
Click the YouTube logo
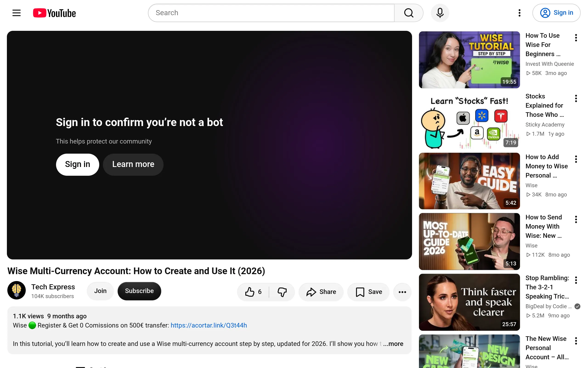(54, 13)
